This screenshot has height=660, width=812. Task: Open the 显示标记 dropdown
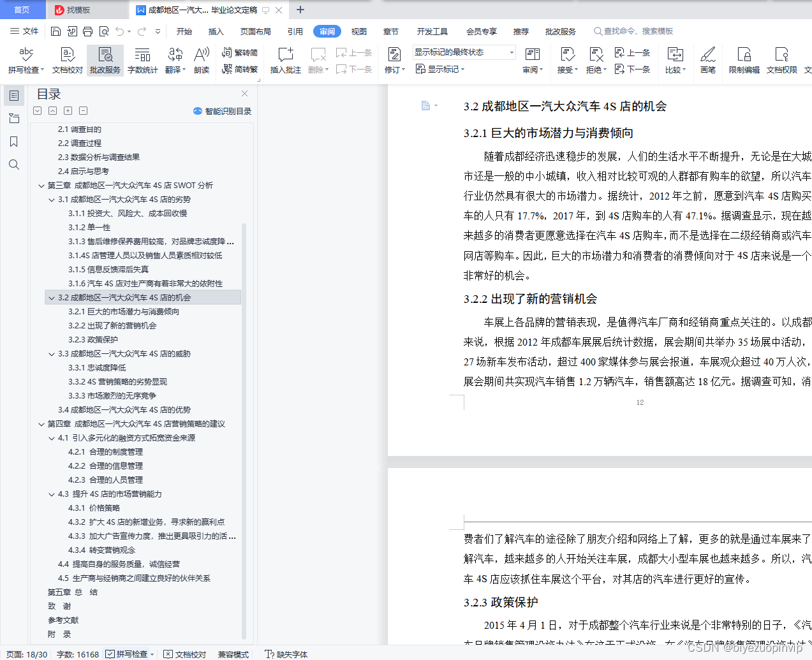[x=440, y=69]
